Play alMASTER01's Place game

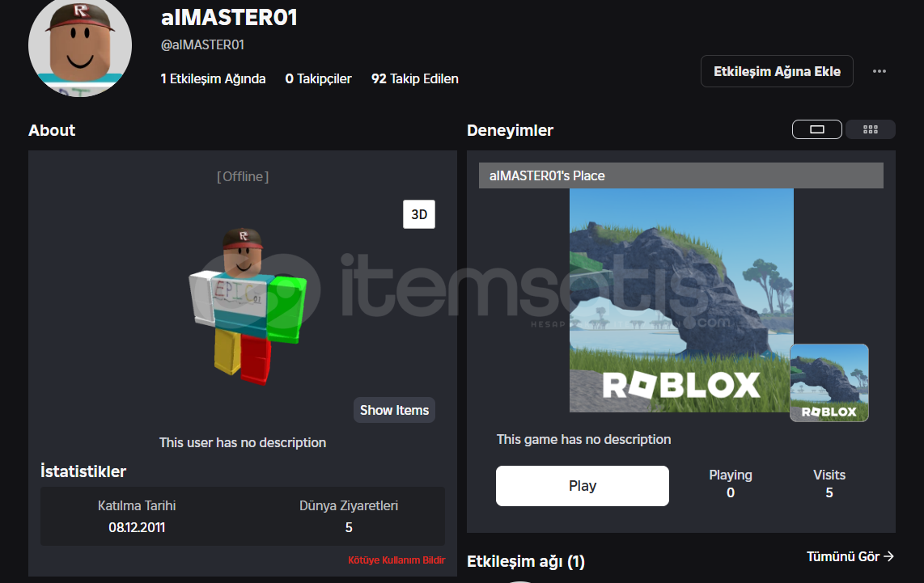coord(583,486)
